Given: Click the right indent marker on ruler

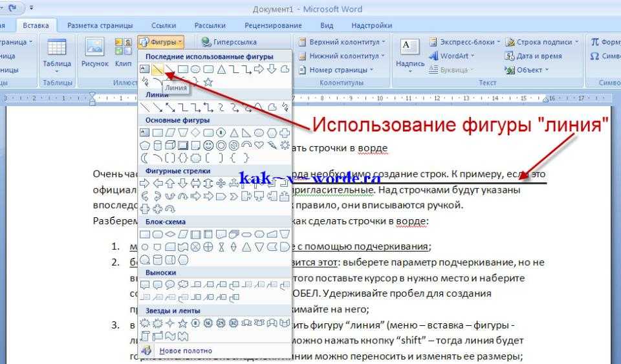Looking at the screenshot, I should [x=546, y=99].
